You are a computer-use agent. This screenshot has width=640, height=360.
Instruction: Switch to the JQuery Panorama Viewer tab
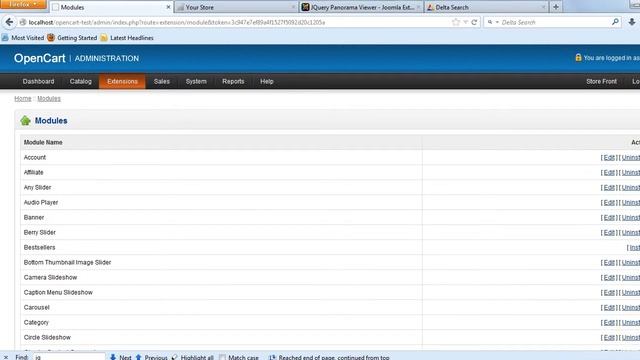361,7
